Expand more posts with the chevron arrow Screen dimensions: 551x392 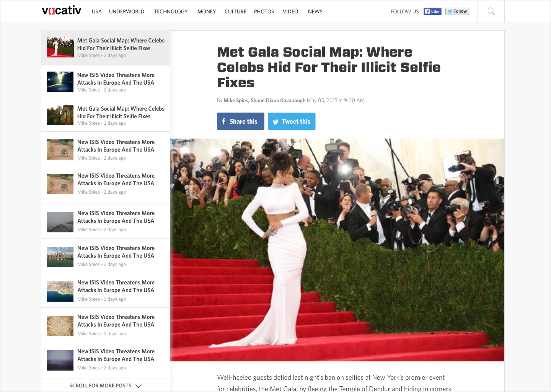tap(139, 386)
